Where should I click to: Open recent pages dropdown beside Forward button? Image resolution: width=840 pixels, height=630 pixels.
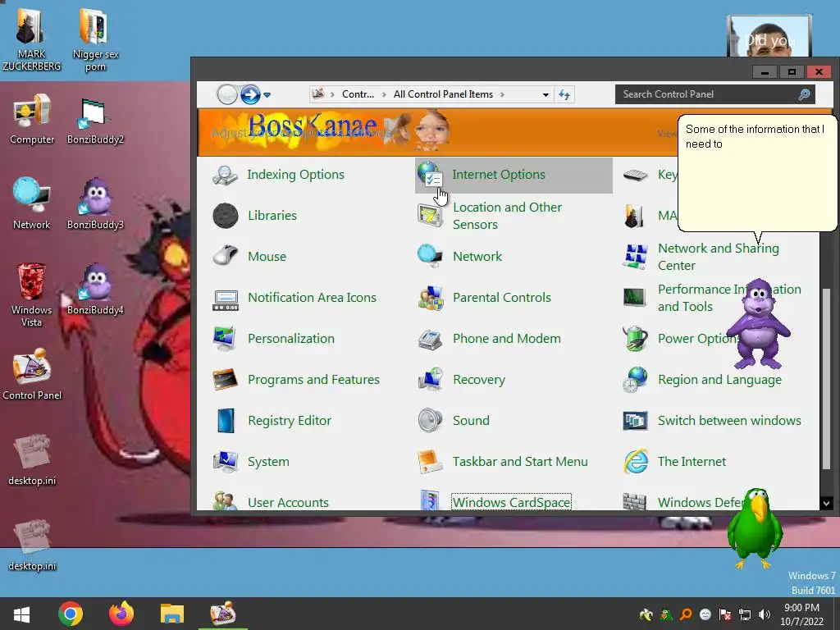pos(267,95)
